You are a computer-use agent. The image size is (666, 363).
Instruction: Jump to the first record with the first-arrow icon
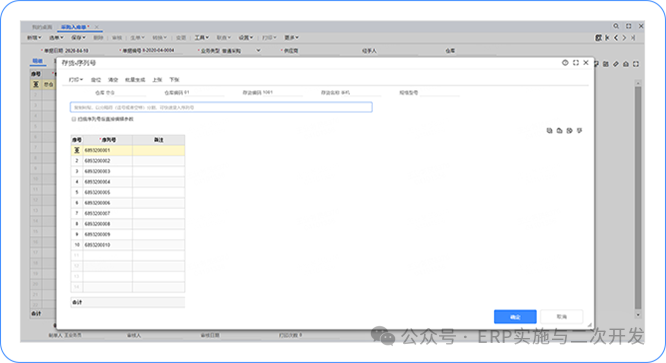tap(607, 38)
